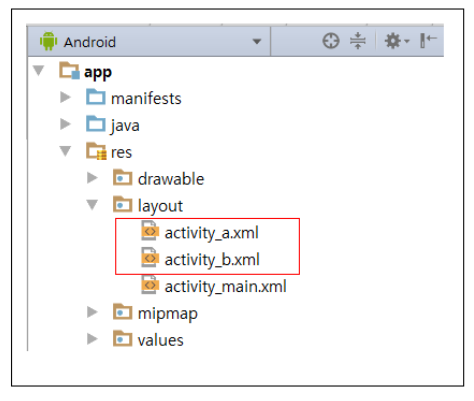Viewport: 474px width, 401px height.
Task: Open the gear settings menu
Action: [x=396, y=41]
